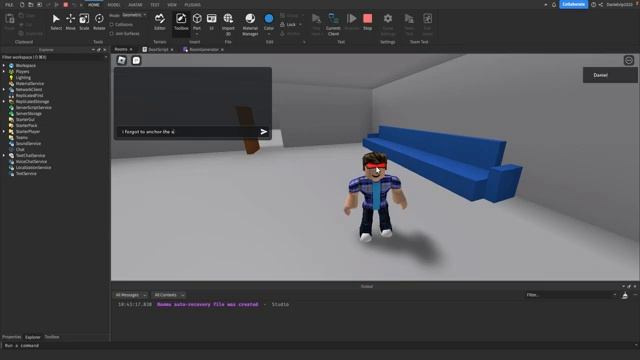640x360 pixels.
Task: Select ServerScriptService in Explorer
Action: (x=33, y=107)
